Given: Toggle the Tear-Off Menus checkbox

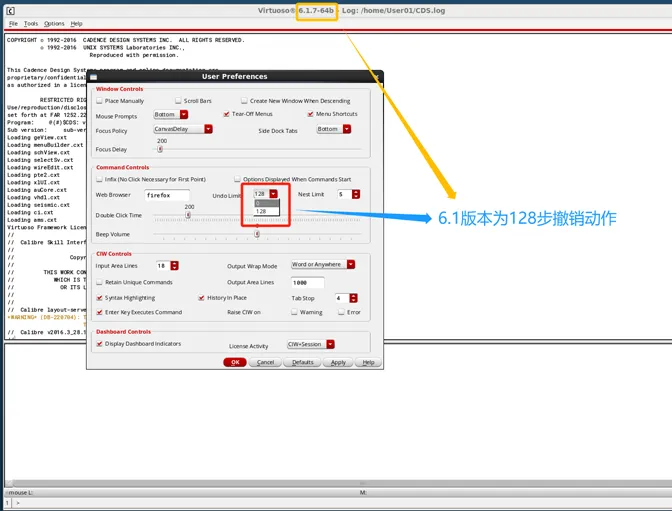Looking at the screenshot, I should pyautogui.click(x=226, y=115).
